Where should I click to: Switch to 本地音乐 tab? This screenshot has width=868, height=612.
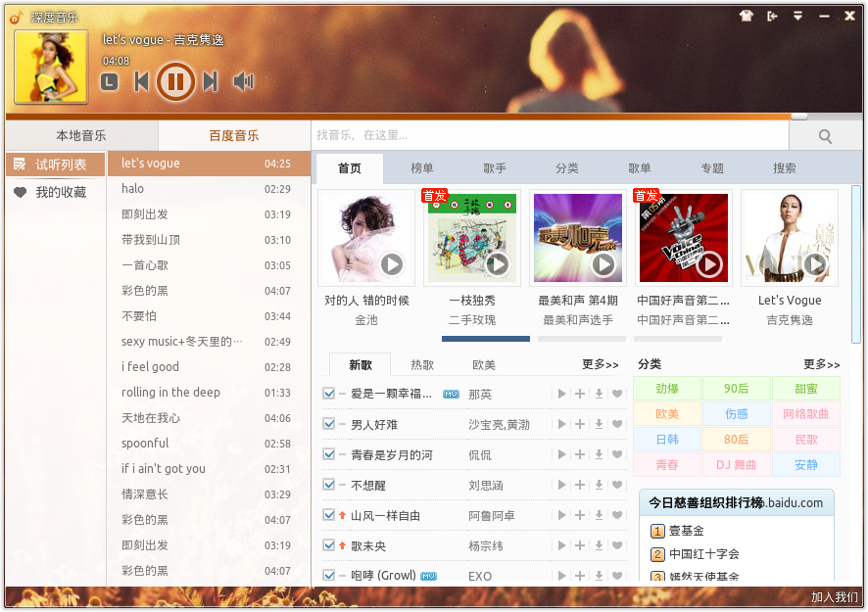click(81, 135)
